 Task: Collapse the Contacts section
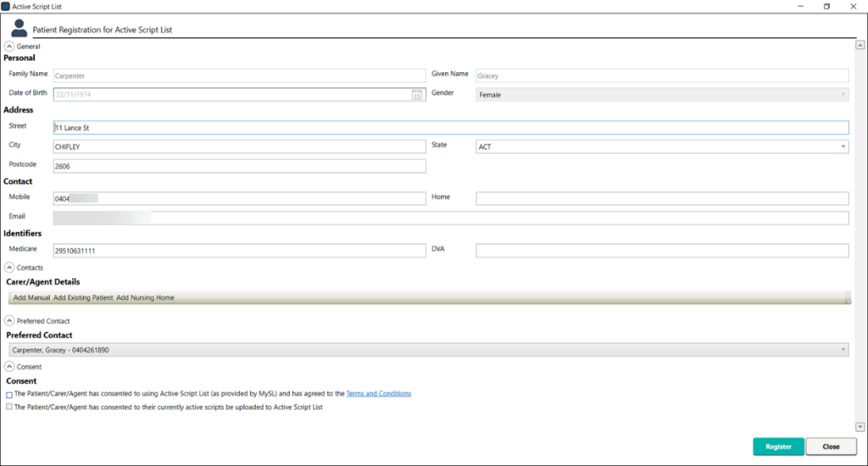[9, 267]
